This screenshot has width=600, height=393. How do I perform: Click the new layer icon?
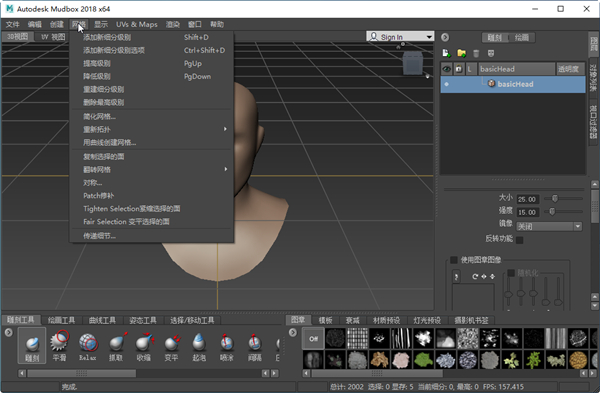pos(446,53)
